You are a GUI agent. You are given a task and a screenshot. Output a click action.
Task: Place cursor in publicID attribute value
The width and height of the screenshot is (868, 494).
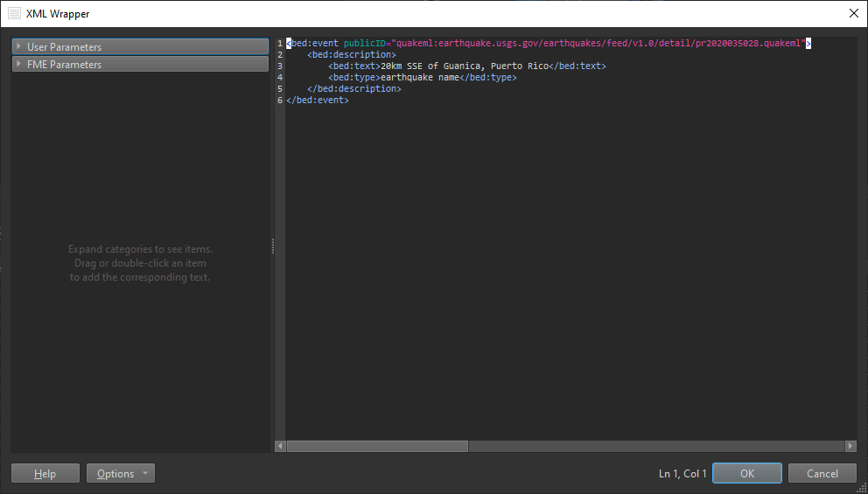598,43
